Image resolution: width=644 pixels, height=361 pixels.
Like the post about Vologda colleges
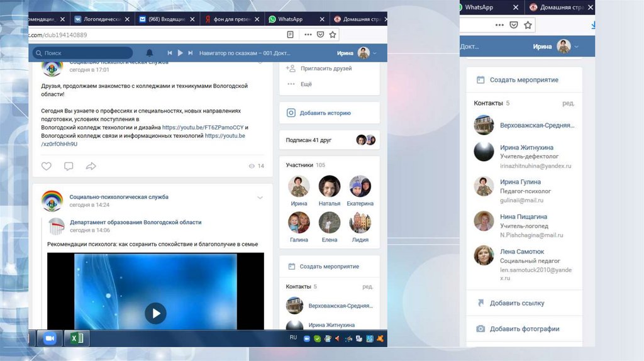(x=47, y=166)
